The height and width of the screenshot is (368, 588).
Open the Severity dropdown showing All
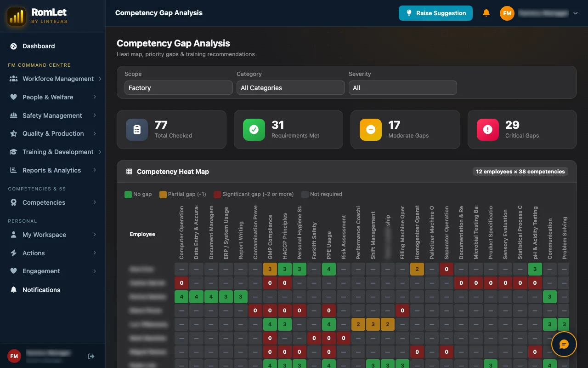point(402,88)
